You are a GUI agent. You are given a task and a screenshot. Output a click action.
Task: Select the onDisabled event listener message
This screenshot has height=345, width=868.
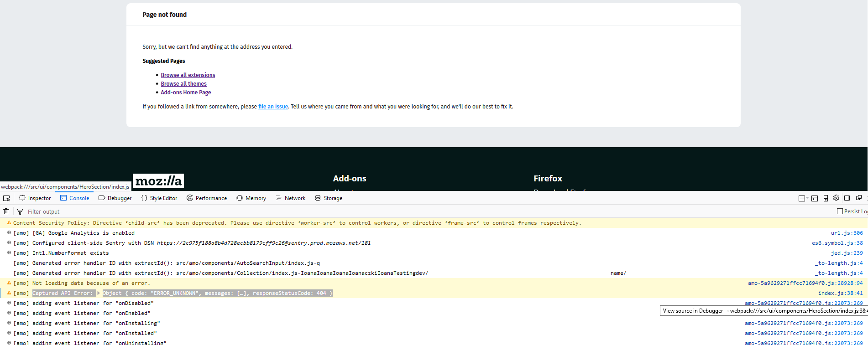tap(84, 303)
